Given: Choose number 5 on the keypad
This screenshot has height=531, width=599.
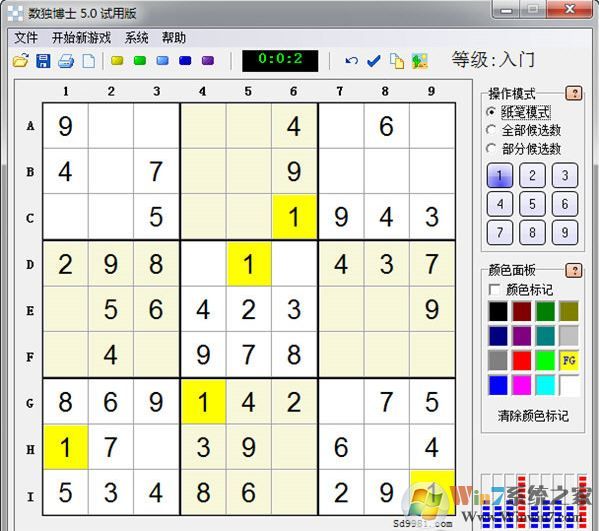Looking at the screenshot, I should pos(532,204).
